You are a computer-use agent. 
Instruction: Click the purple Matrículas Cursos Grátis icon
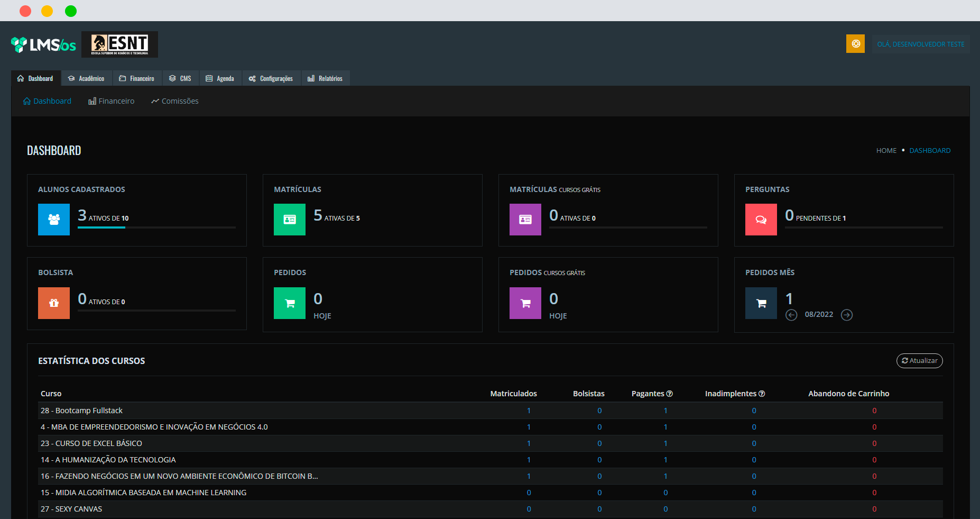tap(525, 220)
